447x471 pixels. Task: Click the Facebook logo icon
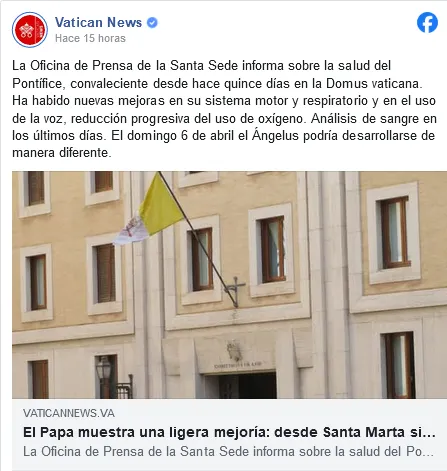(427, 22)
